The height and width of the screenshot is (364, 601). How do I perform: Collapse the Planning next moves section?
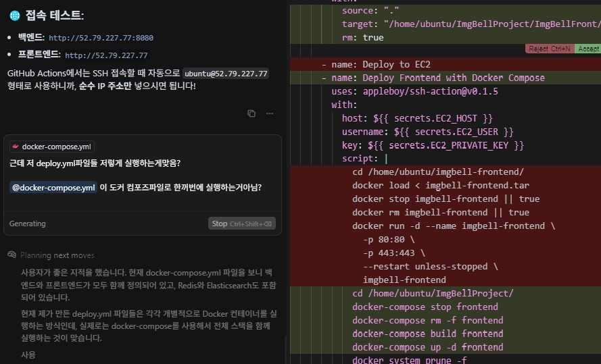[57, 255]
